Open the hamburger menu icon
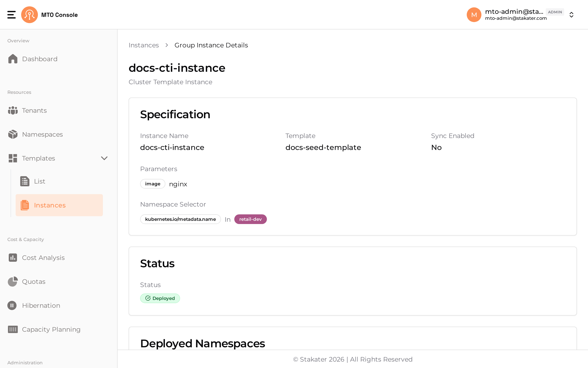The height and width of the screenshot is (368, 588). pyautogui.click(x=11, y=14)
